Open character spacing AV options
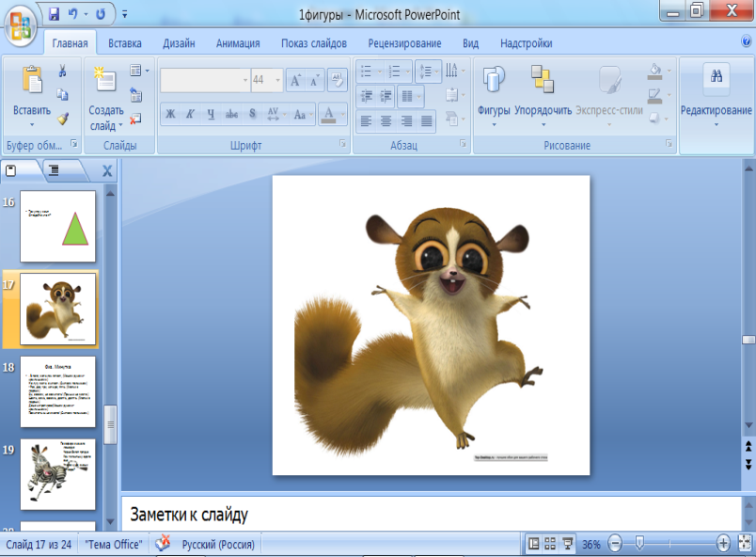Screen dimensions: 756x557 276,114
